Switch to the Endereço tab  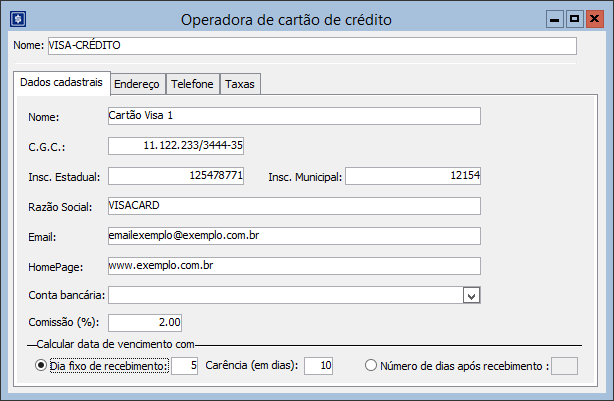[x=137, y=84]
